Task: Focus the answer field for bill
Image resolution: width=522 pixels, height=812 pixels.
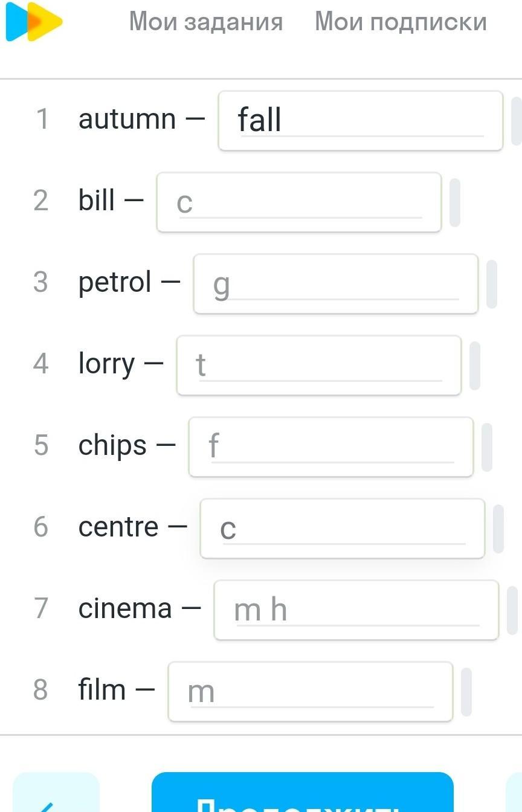Action: [x=299, y=202]
